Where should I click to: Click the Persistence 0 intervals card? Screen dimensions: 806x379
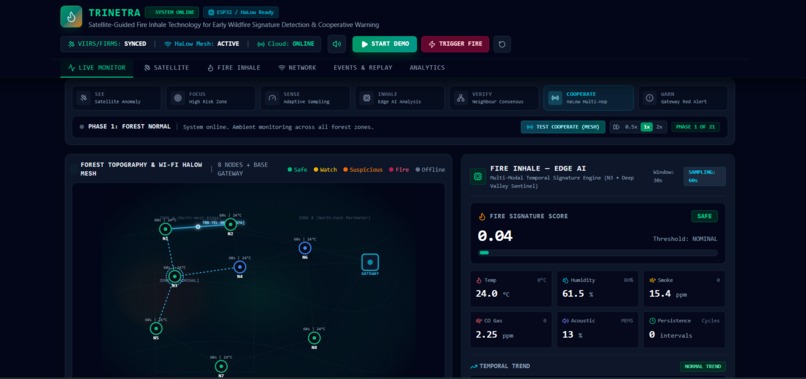point(684,330)
